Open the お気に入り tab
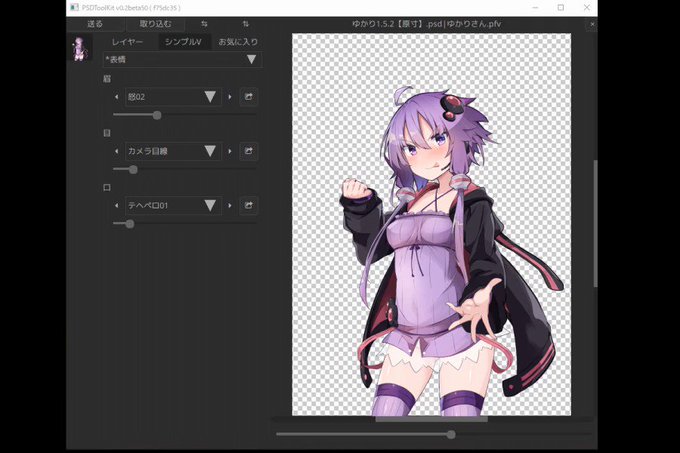This screenshot has height=453, width=680. pos(238,42)
